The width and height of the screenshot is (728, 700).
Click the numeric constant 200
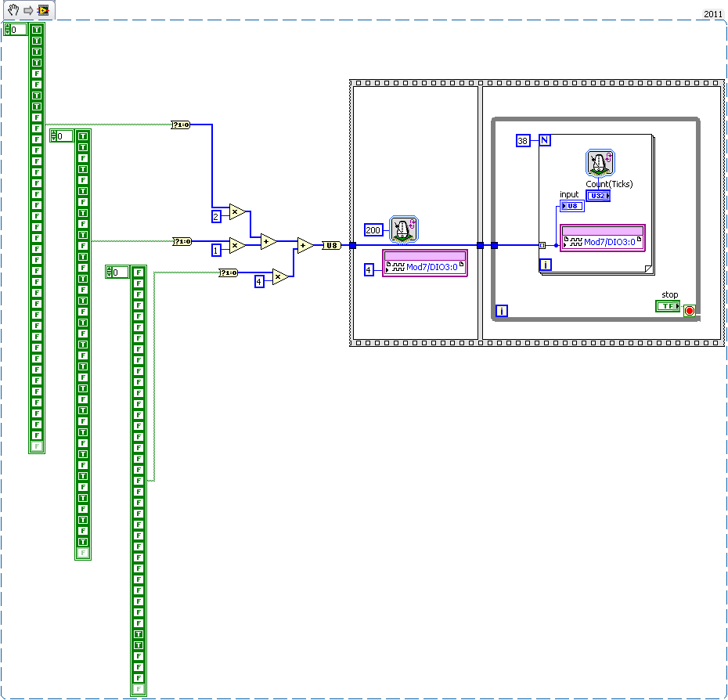click(x=373, y=229)
